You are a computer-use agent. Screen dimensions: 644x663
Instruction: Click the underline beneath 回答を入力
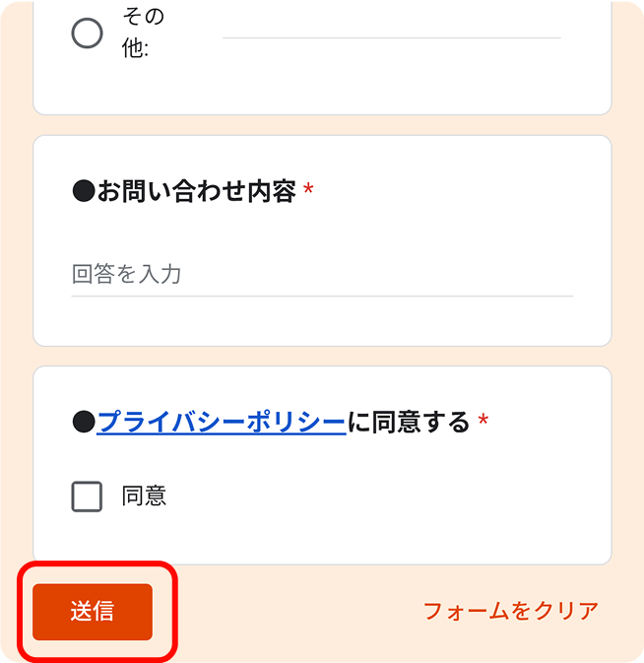coord(322,296)
